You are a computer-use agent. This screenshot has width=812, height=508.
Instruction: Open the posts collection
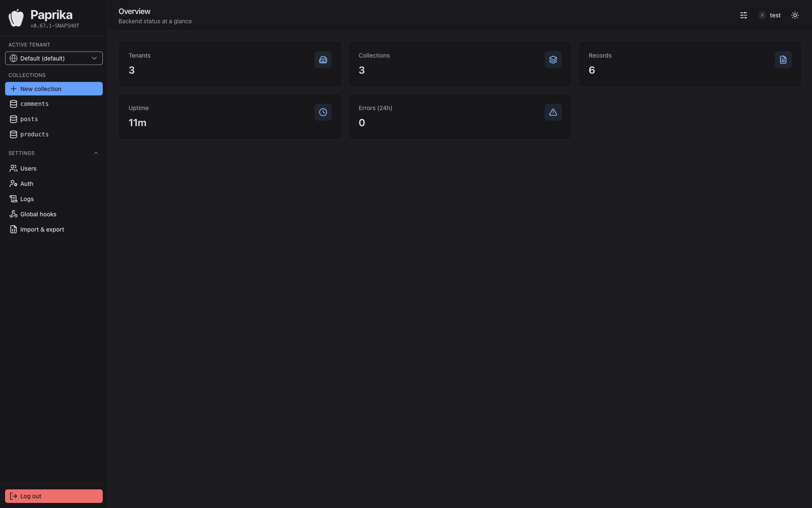pyautogui.click(x=54, y=119)
